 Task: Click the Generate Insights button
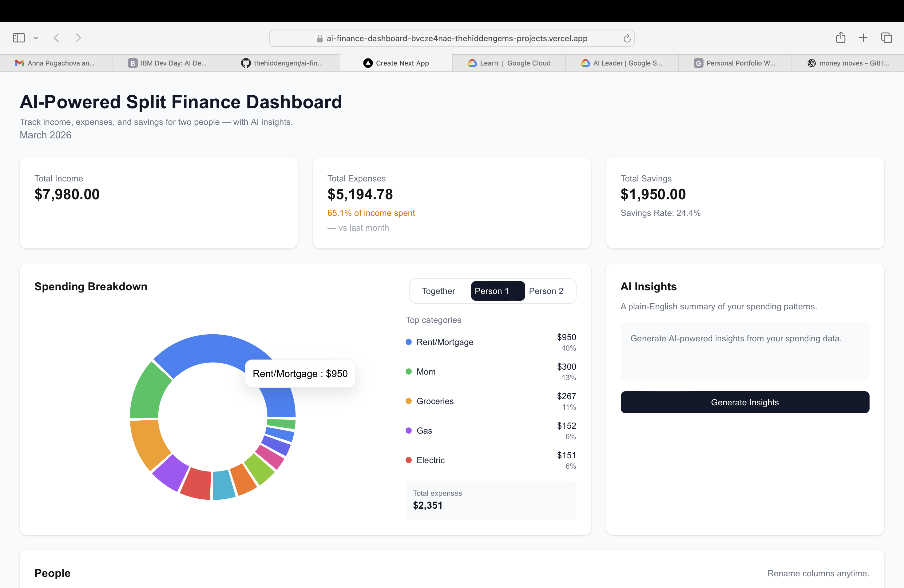pos(744,402)
